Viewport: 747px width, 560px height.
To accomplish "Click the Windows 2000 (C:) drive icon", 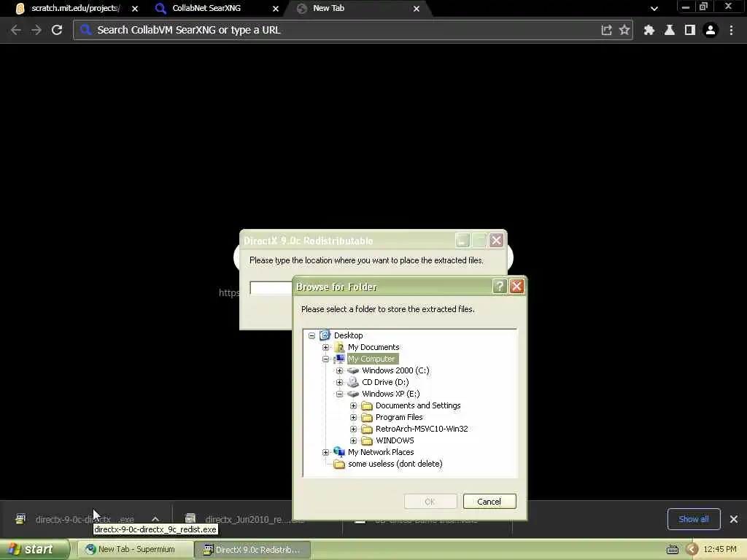I will (x=353, y=370).
